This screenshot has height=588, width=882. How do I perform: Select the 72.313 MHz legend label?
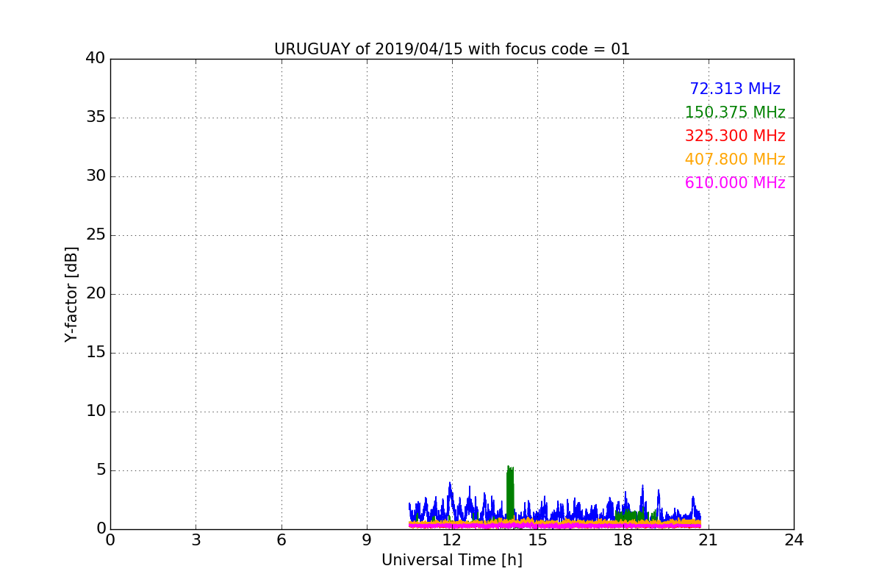pyautogui.click(x=735, y=89)
